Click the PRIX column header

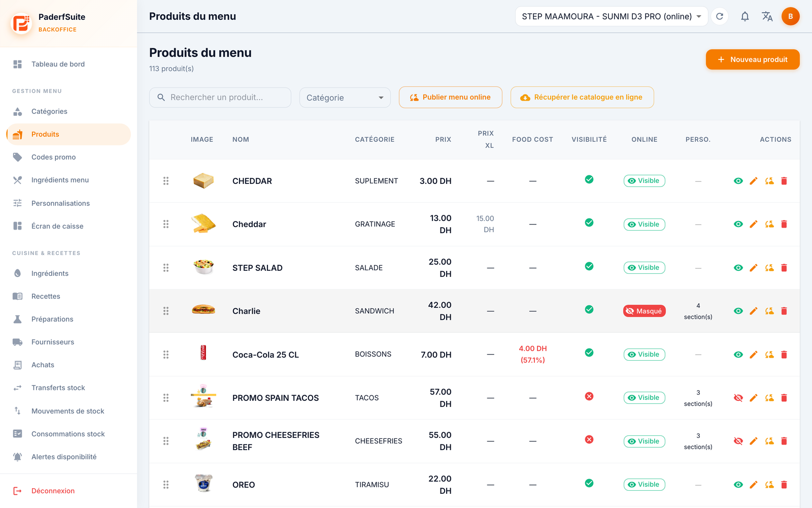coord(443,139)
